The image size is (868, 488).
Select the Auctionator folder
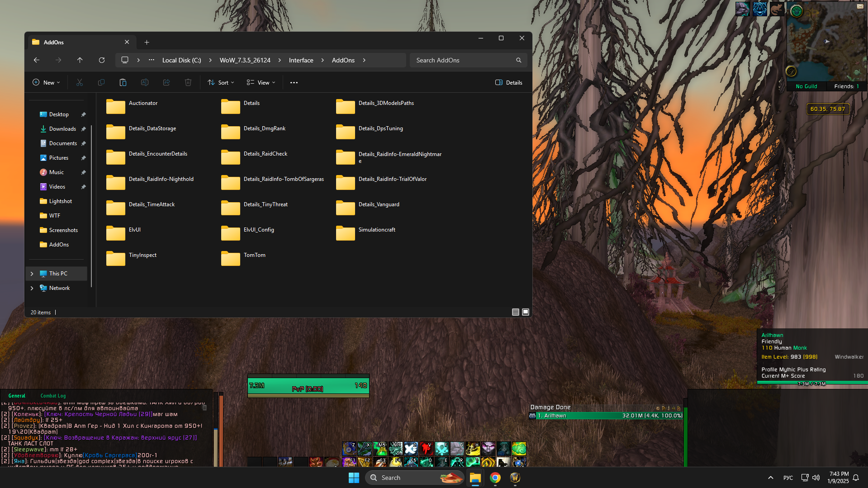[x=132, y=107]
